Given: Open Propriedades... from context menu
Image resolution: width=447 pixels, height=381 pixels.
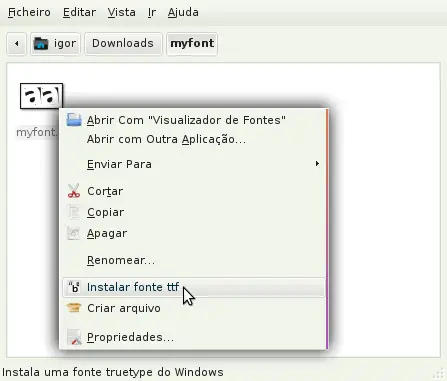Looking at the screenshot, I should 193,337.
